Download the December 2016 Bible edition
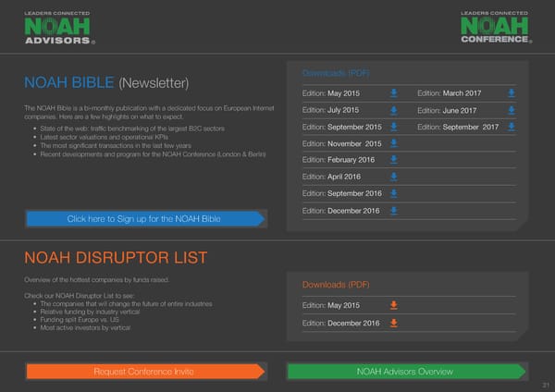Viewport: 555px width, 392px height. [x=393, y=211]
